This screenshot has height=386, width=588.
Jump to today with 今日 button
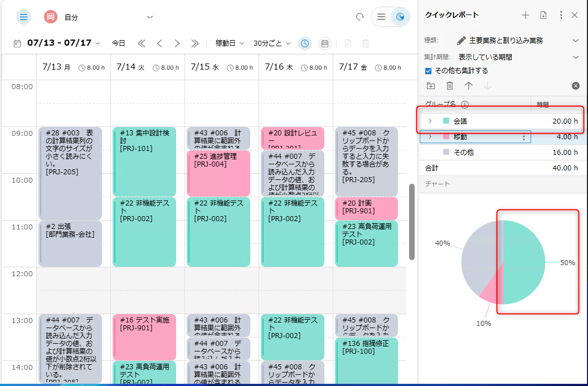click(x=119, y=43)
